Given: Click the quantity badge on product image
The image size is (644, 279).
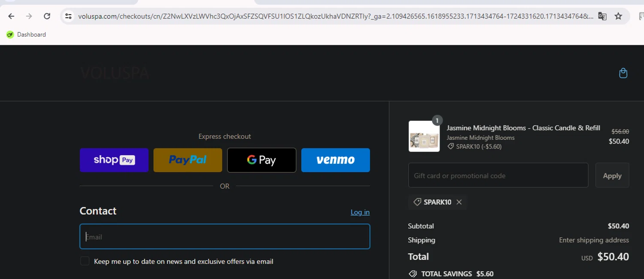Looking at the screenshot, I should coord(437,120).
